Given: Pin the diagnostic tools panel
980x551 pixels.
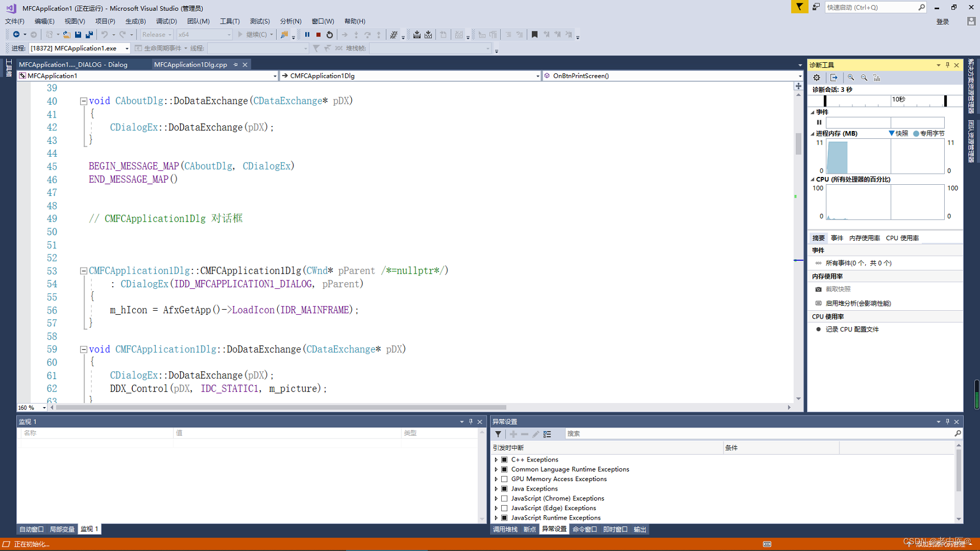Looking at the screenshot, I should (x=948, y=65).
